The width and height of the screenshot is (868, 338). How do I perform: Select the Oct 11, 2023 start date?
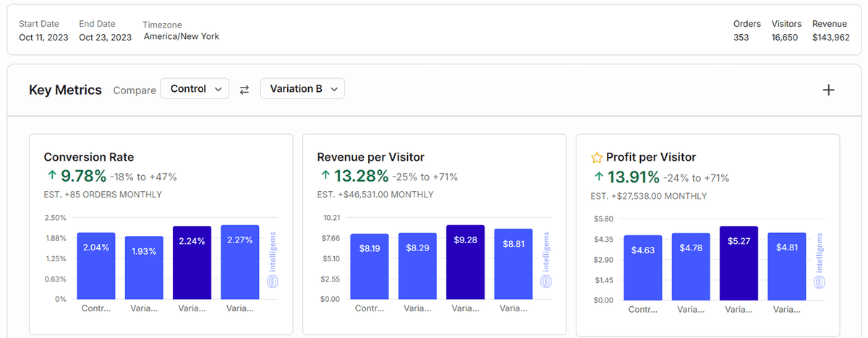pyautogui.click(x=43, y=38)
